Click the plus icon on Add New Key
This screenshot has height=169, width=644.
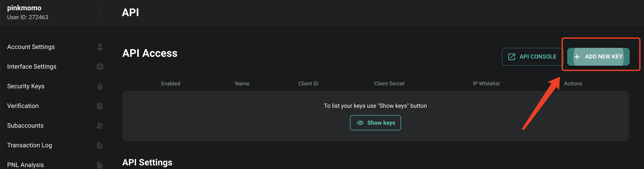[577, 57]
